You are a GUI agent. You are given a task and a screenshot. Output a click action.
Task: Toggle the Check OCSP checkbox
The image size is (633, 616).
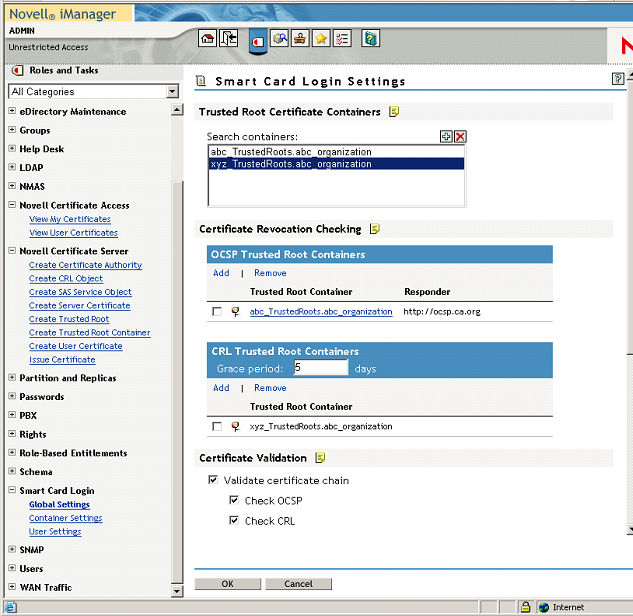234,500
